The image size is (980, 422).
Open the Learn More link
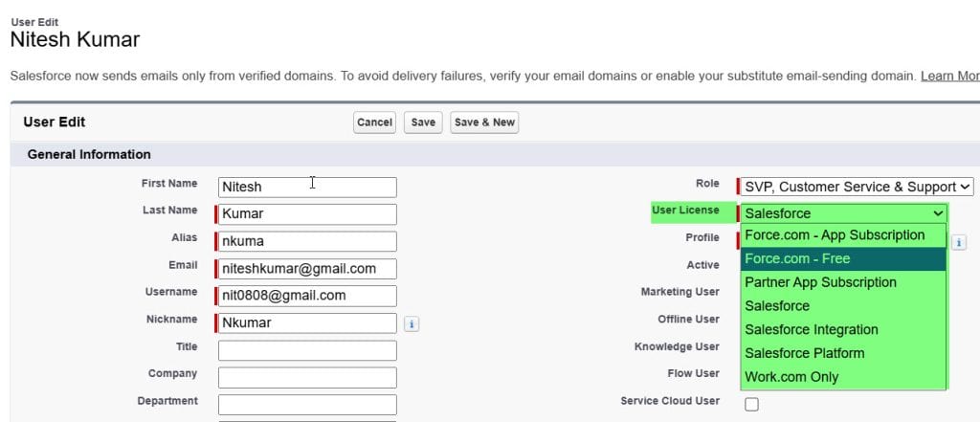coord(950,77)
